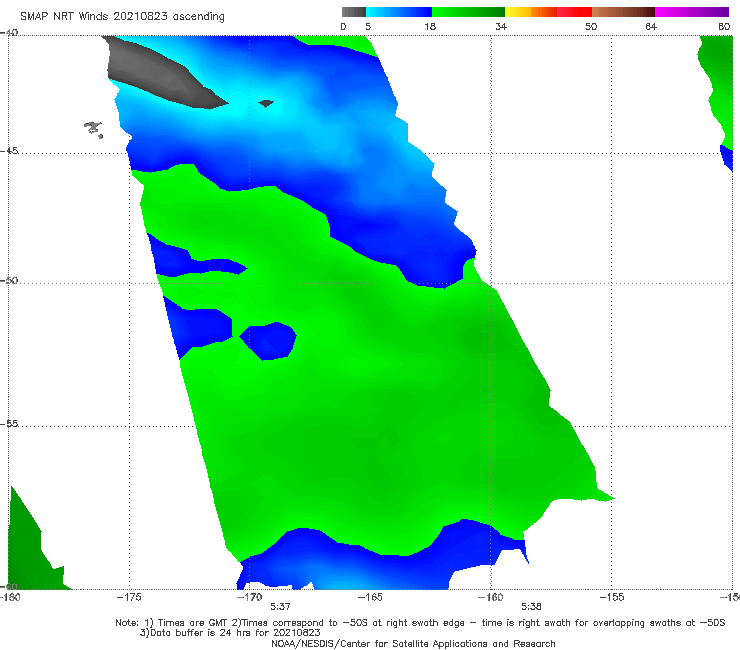Click the yellow-to-red 34-50 colorbar segment
The image size is (740, 650).
click(x=548, y=12)
